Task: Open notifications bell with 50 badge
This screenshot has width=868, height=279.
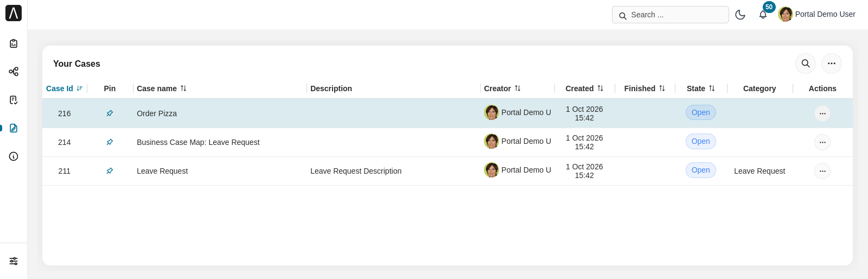Action: 763,15
